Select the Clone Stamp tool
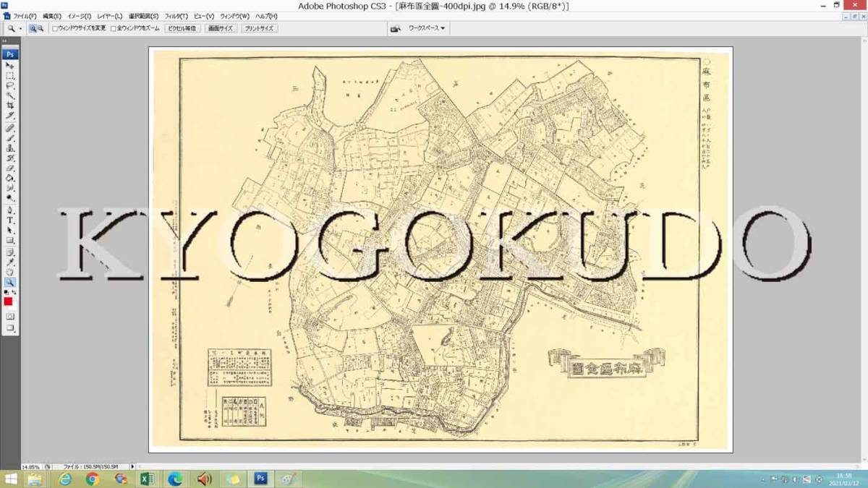868x488 pixels. point(10,147)
